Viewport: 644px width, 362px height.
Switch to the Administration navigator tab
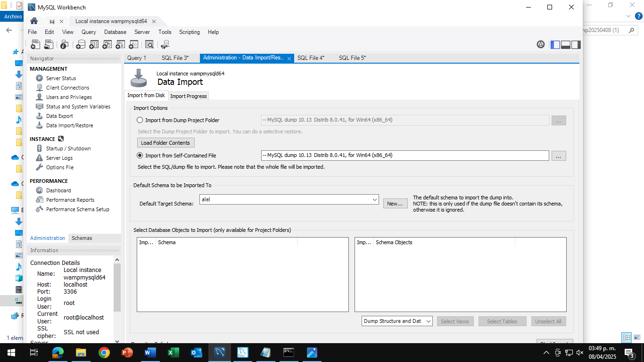pyautogui.click(x=48, y=238)
